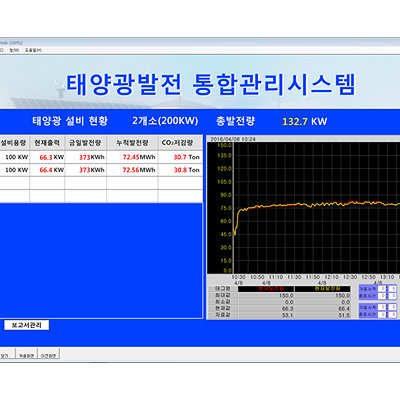
Task: Select the 누적발전량 column header
Action: [x=132, y=143]
